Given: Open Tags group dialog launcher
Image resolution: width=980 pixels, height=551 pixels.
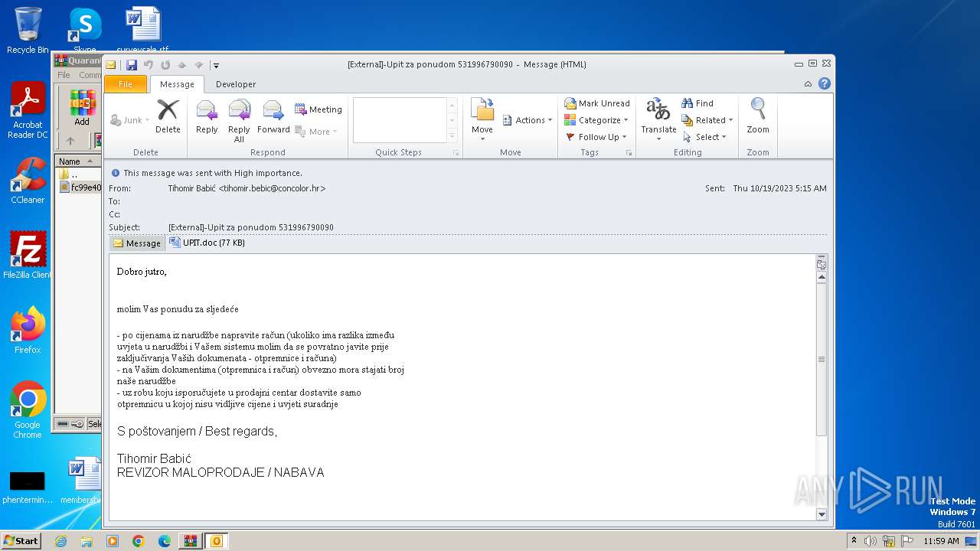Looking at the screenshot, I should pos(629,153).
